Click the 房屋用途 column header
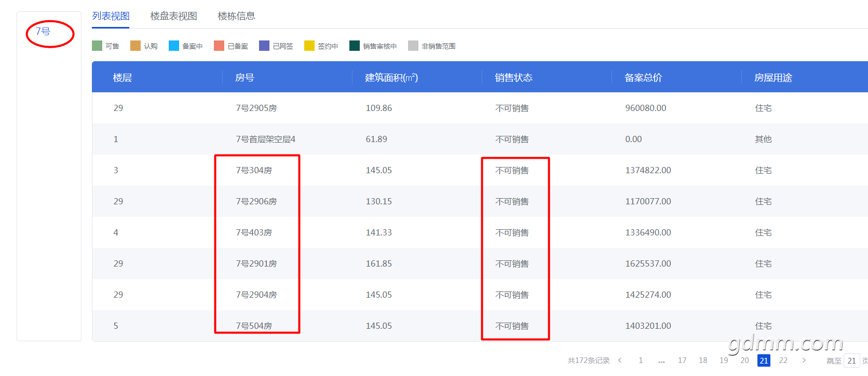 click(x=773, y=78)
